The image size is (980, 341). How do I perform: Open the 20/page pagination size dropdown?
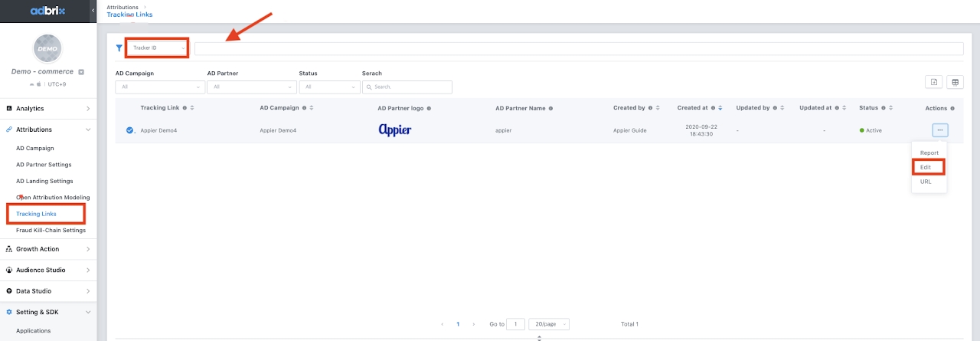[549, 324]
